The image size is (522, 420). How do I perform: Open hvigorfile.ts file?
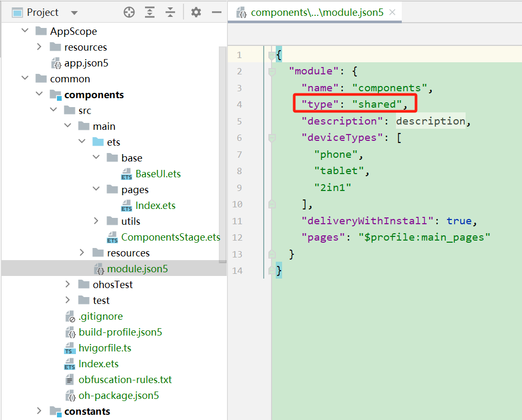click(x=105, y=348)
